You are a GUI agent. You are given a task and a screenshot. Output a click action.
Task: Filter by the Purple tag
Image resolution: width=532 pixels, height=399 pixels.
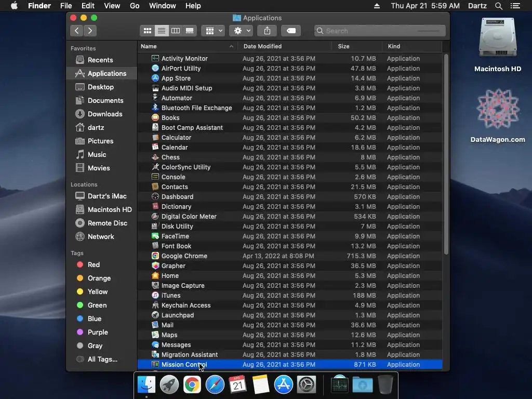point(102,332)
